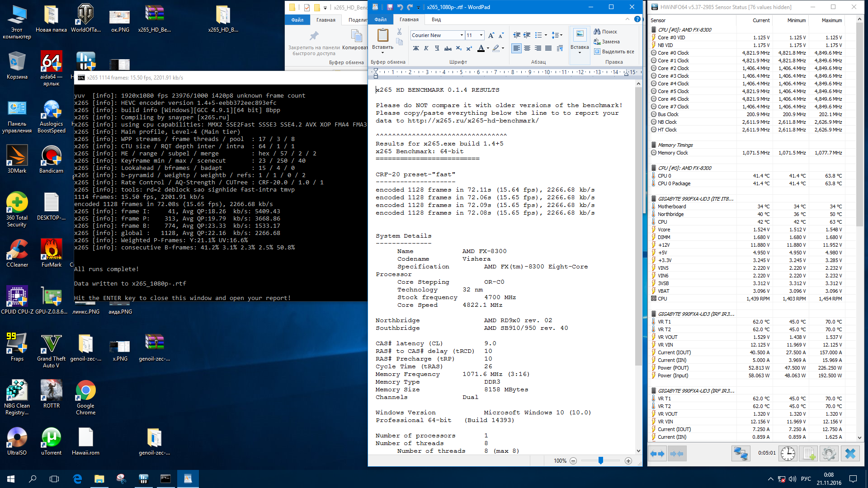Increase font size in WordPad ribbon

click(x=491, y=35)
